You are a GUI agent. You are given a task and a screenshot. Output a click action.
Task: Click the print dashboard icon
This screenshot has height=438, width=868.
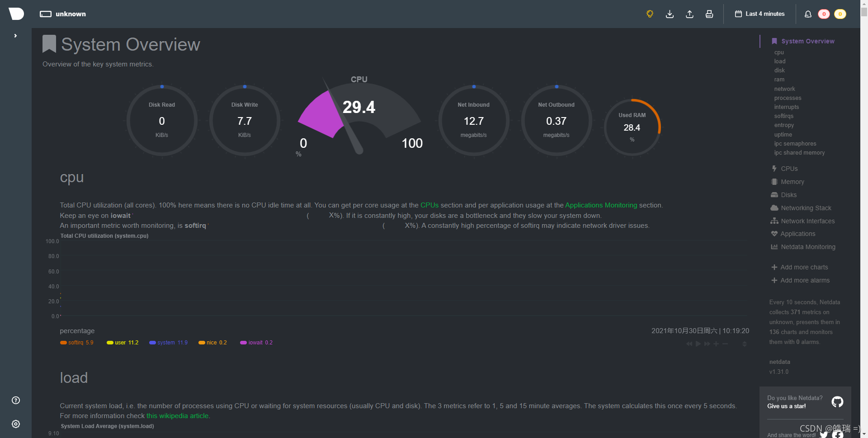pyautogui.click(x=709, y=14)
